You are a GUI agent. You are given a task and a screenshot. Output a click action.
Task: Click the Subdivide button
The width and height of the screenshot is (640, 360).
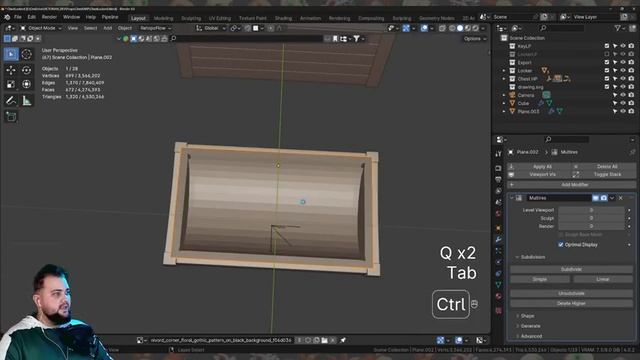pyautogui.click(x=571, y=269)
